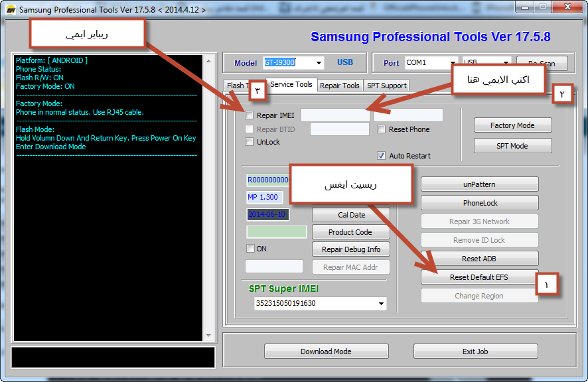Viewport: 588px width, 382px height.
Task: Click 'Platform: [ ANDROID ]' log line
Action: (52, 60)
